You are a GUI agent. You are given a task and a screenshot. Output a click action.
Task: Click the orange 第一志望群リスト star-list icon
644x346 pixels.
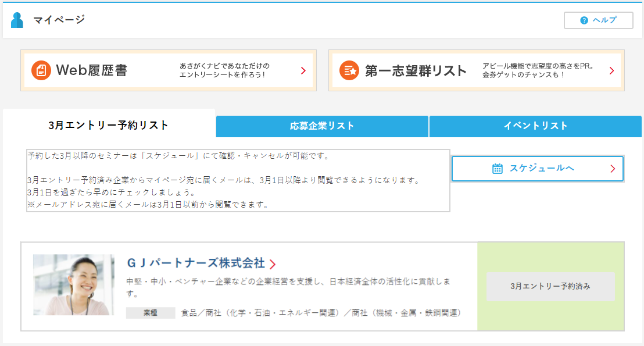[x=349, y=70]
